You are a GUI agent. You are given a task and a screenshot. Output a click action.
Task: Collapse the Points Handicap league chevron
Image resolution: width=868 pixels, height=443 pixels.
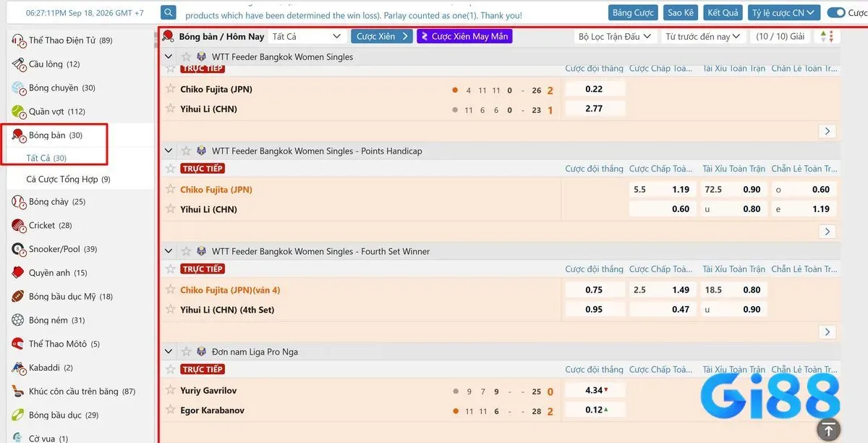(169, 151)
